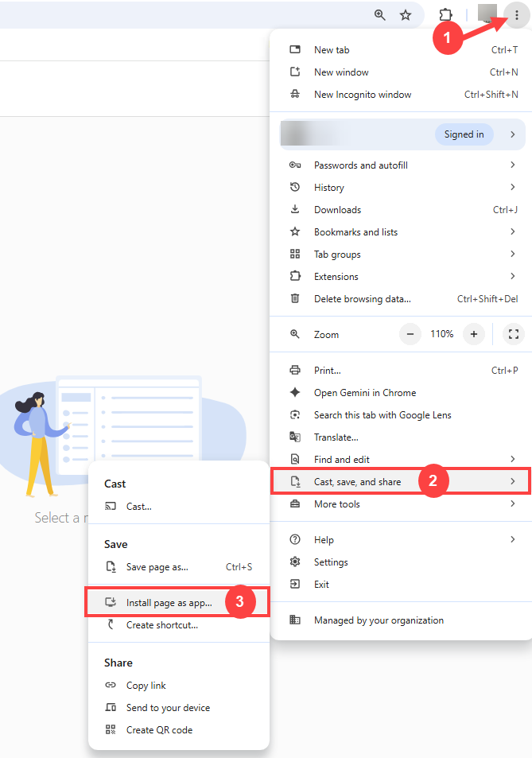Expand Cast, save, and share arrow
Screen dimensions: 532x758
click(x=513, y=481)
